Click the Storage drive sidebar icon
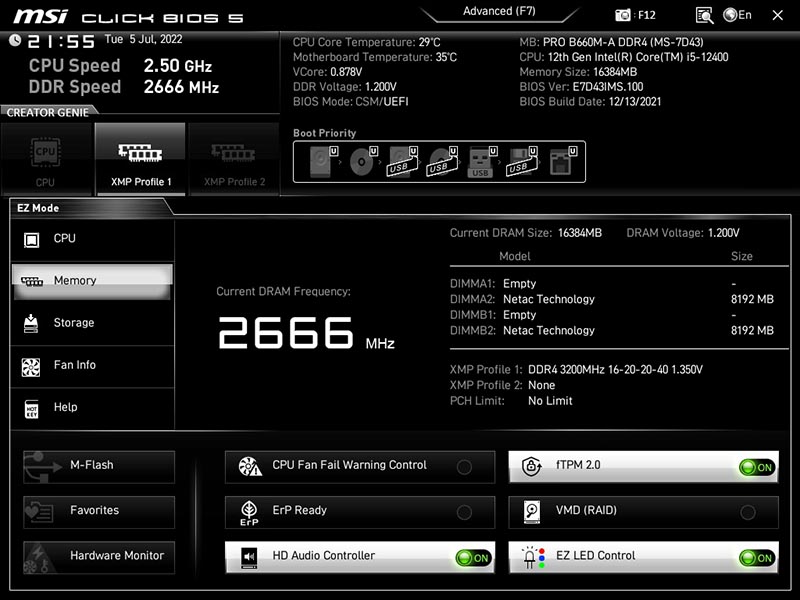Screen dimensions: 800x600 point(31,323)
